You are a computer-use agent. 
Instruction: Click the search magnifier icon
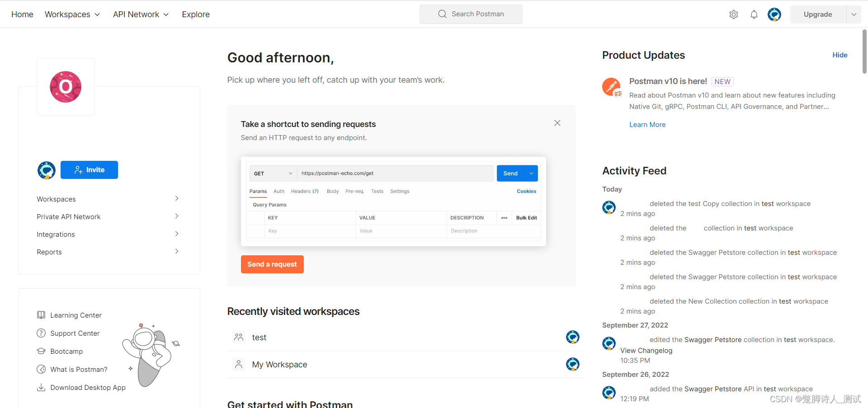click(x=442, y=14)
